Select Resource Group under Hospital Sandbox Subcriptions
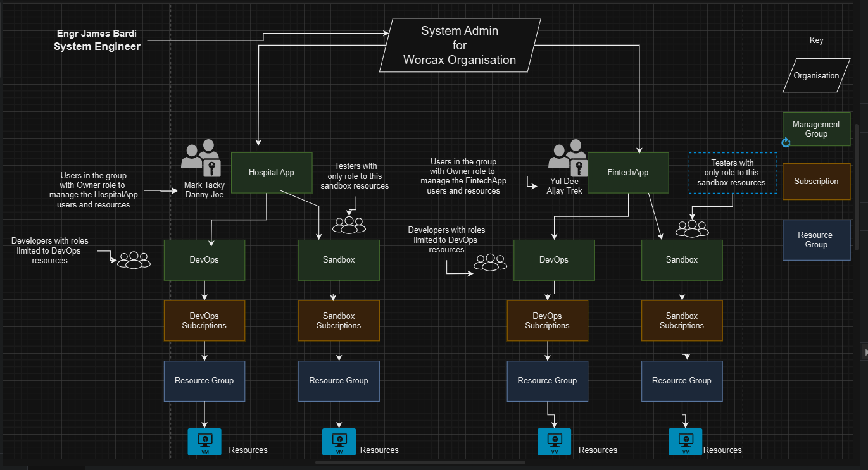The height and width of the screenshot is (470, 868). [x=339, y=381]
